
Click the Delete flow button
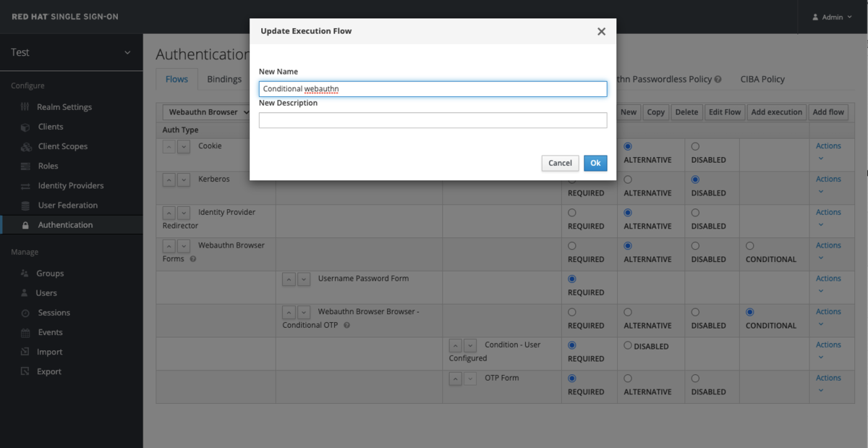686,112
